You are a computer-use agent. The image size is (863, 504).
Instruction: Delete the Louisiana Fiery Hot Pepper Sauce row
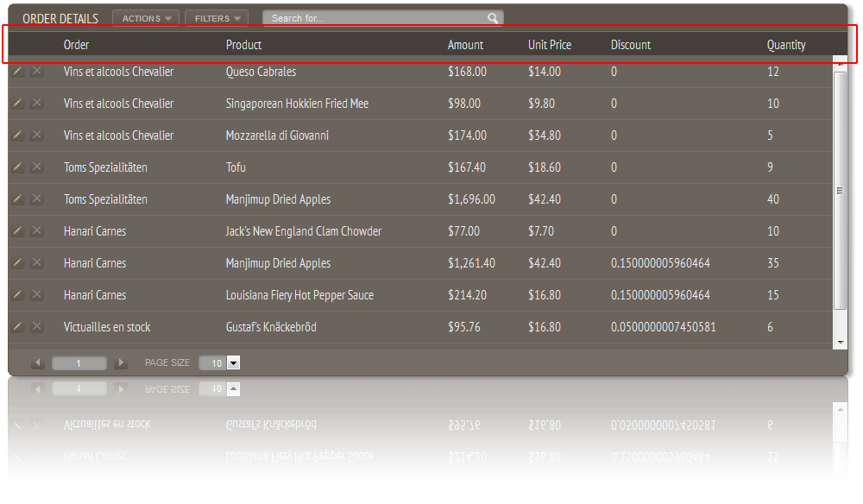[36, 295]
